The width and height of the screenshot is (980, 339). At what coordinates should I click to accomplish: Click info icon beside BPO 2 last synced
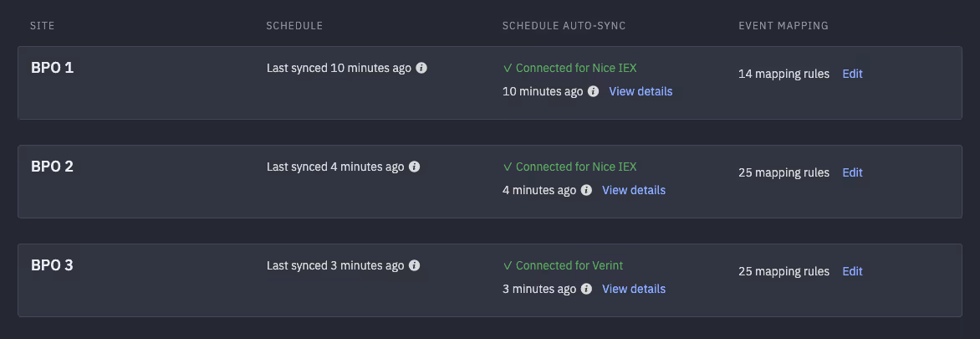[415, 167]
